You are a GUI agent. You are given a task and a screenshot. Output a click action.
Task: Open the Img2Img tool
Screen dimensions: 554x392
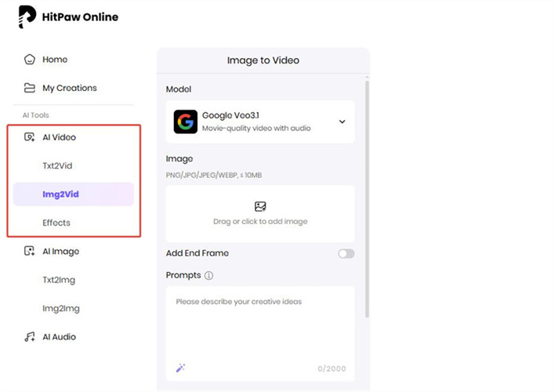pyautogui.click(x=61, y=309)
